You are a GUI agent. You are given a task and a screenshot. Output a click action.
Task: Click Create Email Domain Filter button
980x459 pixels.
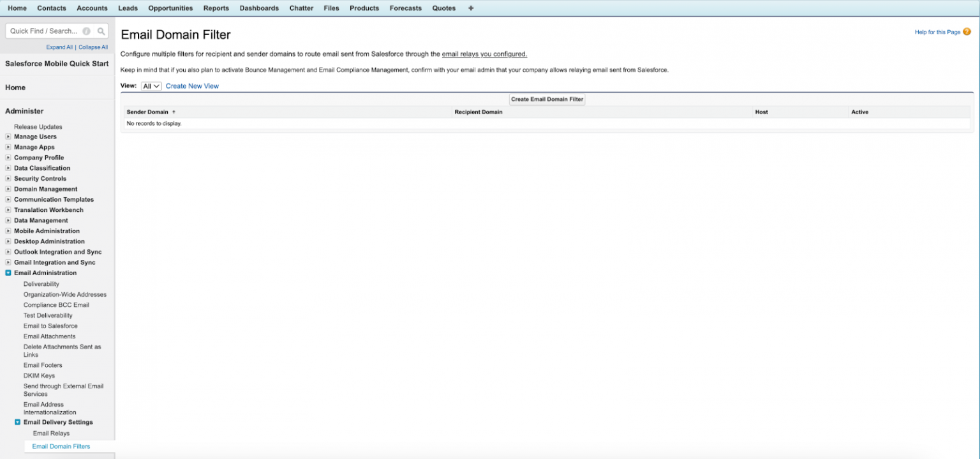click(x=547, y=99)
